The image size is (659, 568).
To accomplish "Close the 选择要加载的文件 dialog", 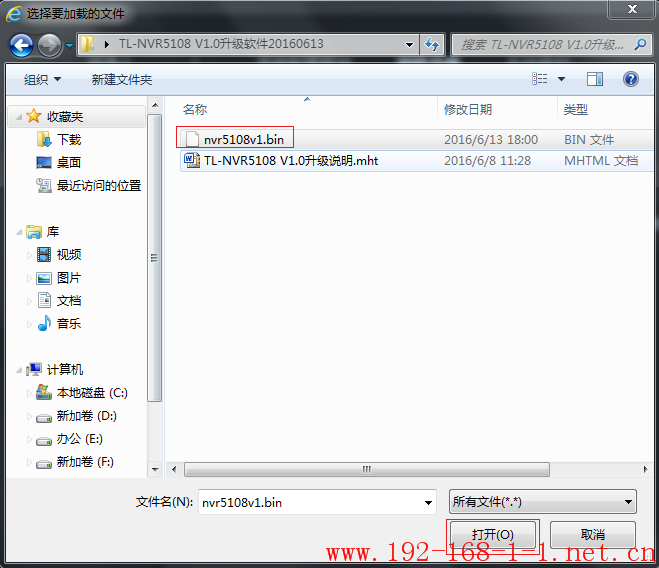I will pos(632,9).
